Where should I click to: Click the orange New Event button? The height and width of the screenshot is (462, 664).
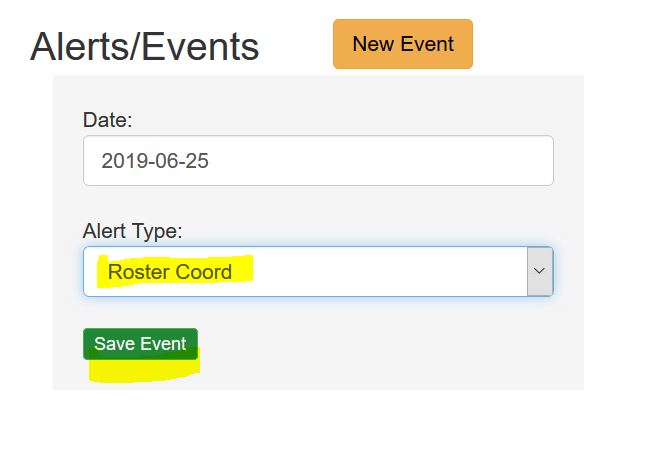pyautogui.click(x=402, y=45)
